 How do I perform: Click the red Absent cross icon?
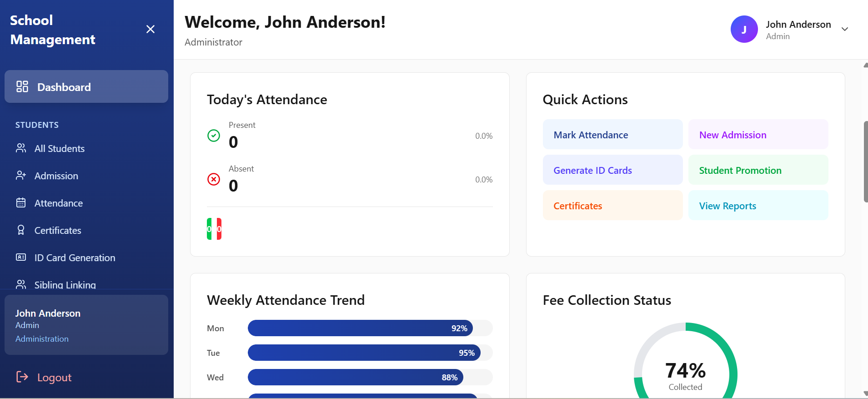coord(214,179)
